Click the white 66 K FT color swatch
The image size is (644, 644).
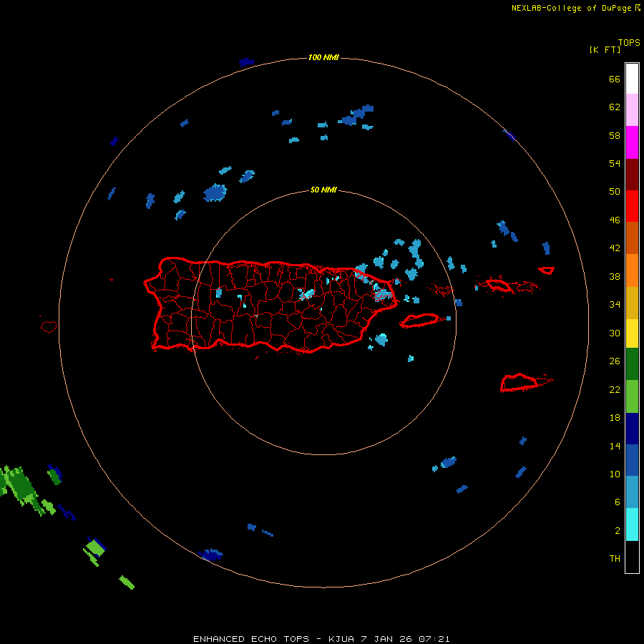tap(632, 79)
